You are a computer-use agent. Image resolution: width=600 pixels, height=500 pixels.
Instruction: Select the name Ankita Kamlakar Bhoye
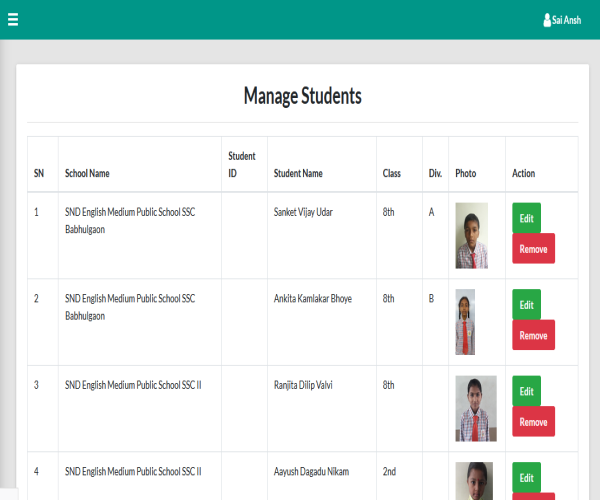pyautogui.click(x=313, y=298)
